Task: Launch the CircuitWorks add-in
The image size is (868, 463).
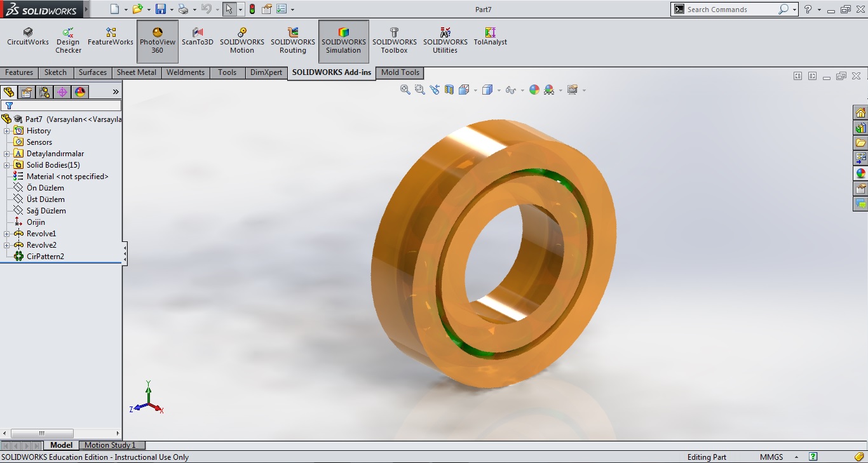Action: tap(28, 37)
